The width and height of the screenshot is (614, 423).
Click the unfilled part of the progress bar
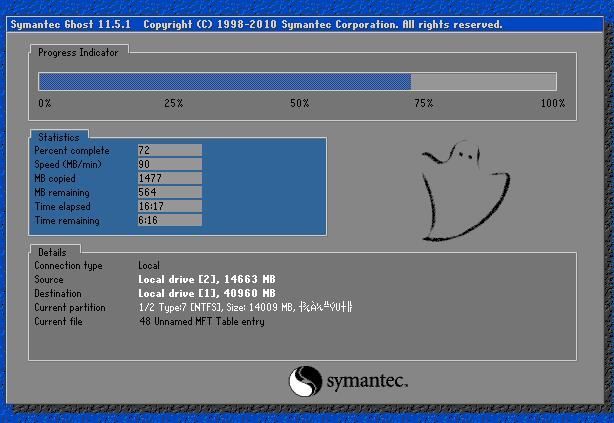pyautogui.click(x=483, y=82)
